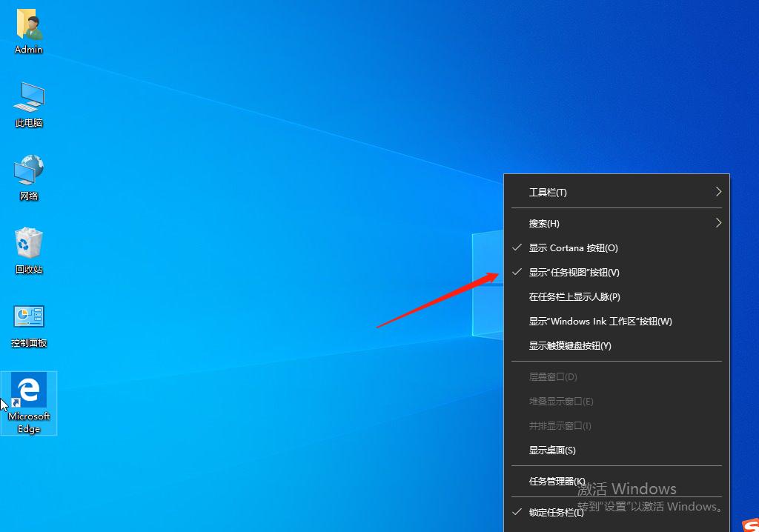The image size is (759, 532).
Task: Click the disabled 层叠窗口(D) entry
Action: 616,376
